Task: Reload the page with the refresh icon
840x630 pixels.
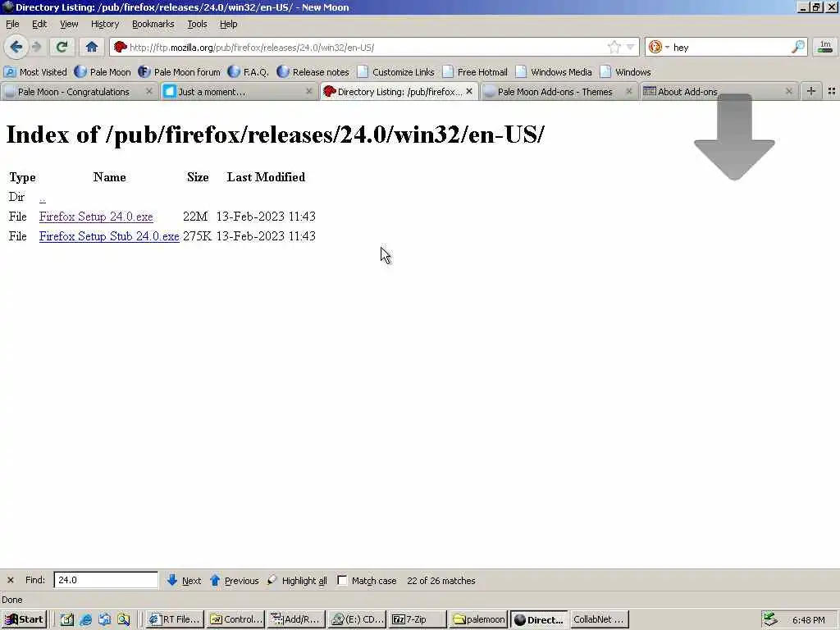Action: pyautogui.click(x=62, y=47)
